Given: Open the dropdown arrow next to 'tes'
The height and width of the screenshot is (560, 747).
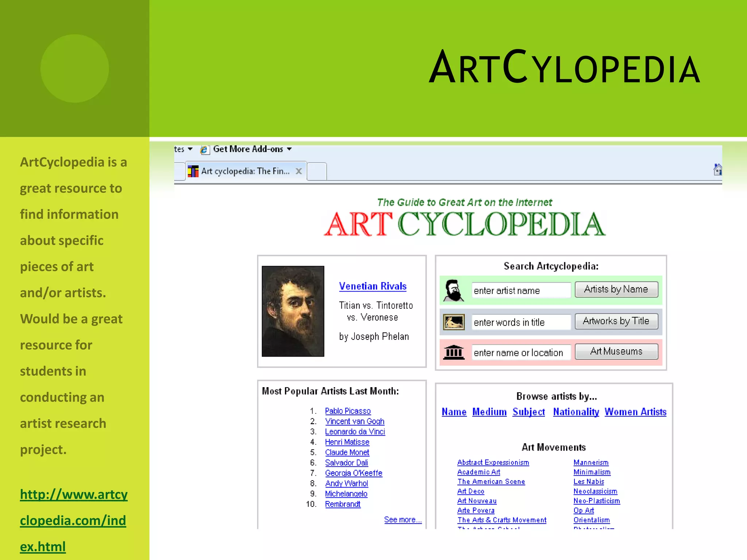Looking at the screenshot, I should [190, 149].
